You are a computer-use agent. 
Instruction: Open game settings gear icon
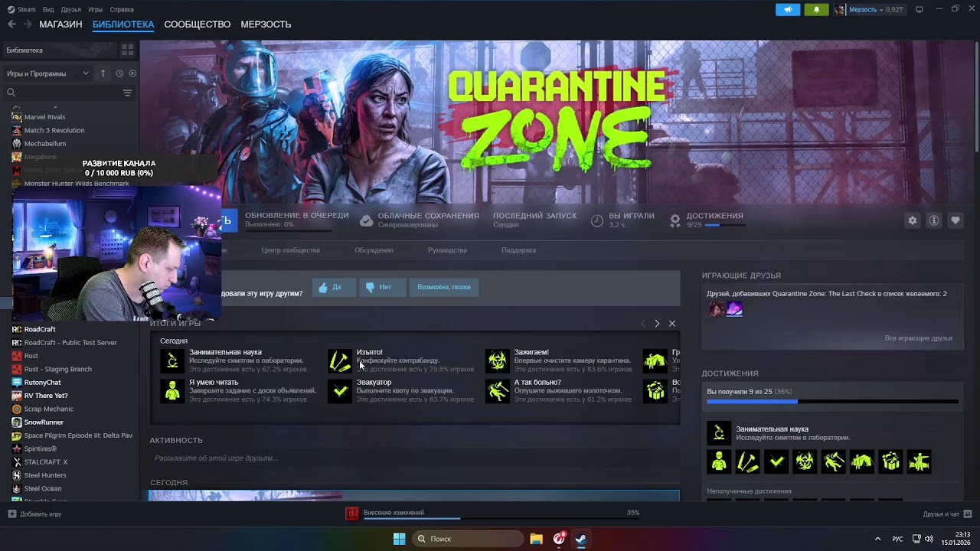point(912,220)
